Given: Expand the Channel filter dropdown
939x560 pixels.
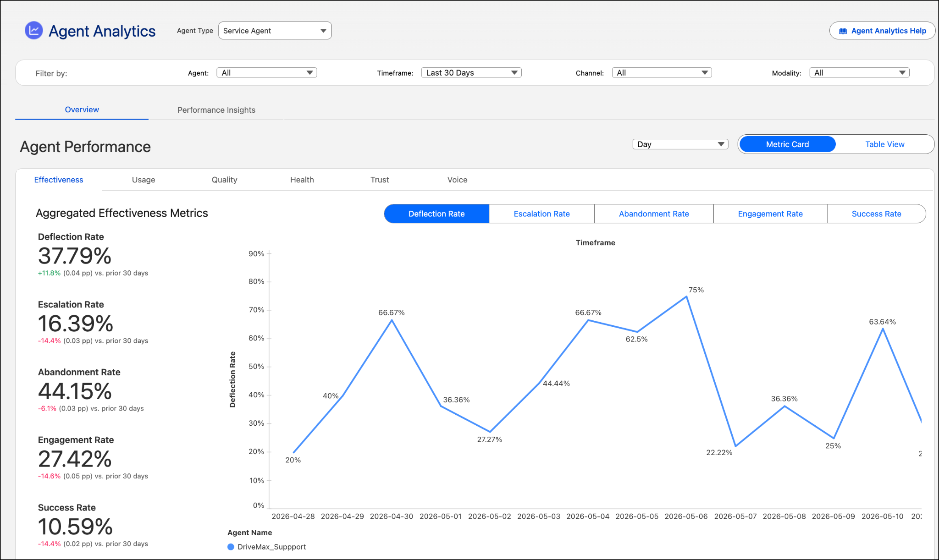Looking at the screenshot, I should pos(662,73).
